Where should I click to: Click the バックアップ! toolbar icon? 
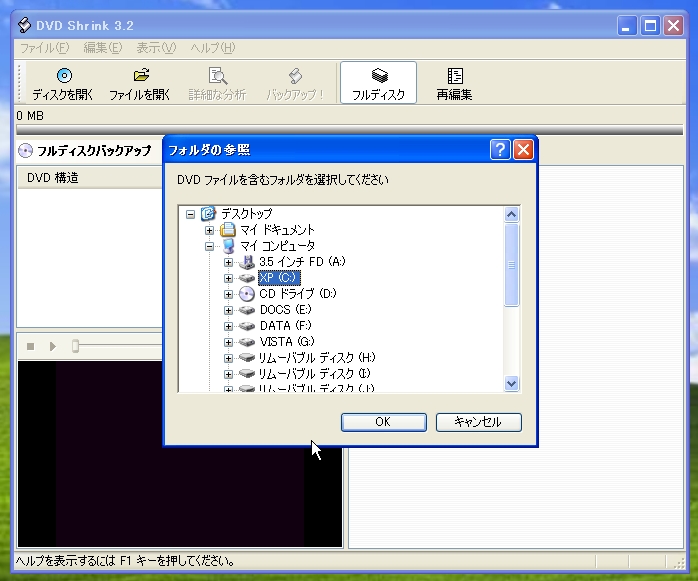295,76
